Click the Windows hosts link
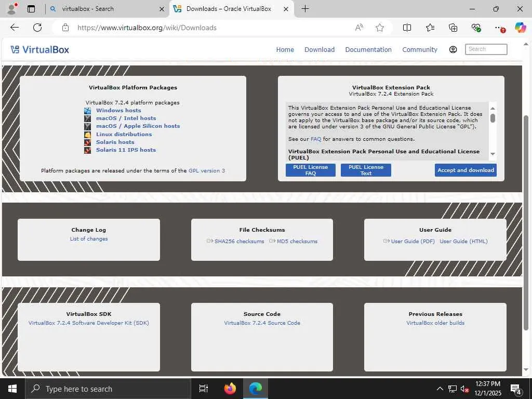 118,110
